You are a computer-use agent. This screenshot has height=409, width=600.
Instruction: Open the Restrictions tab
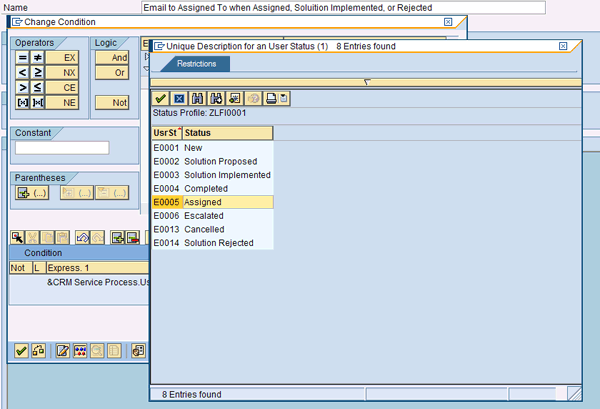pyautogui.click(x=195, y=64)
